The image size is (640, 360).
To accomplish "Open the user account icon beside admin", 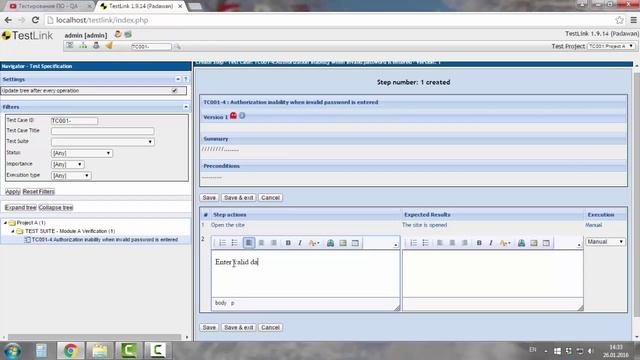I will coord(118,35).
